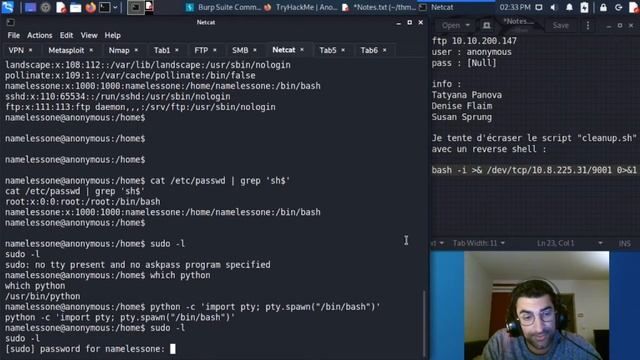
Task: Lock the screen with the padlock icon
Action: (603, 7)
